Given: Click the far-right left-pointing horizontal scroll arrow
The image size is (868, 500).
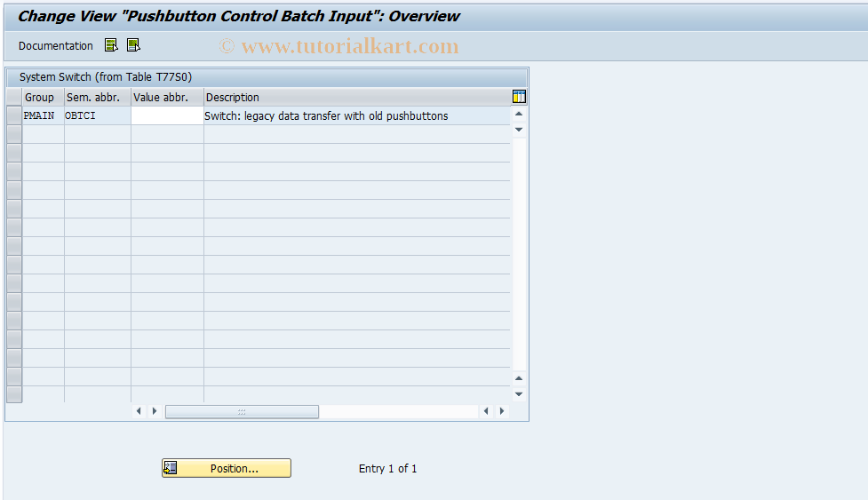Looking at the screenshot, I should [x=486, y=411].
